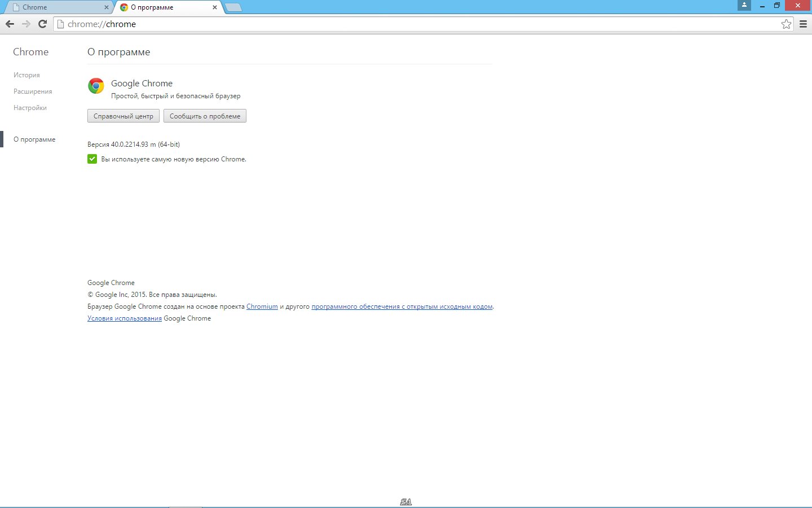Viewport: 812px width, 508px height.
Task: Close the 'Chrome' tab
Action: coord(107,7)
